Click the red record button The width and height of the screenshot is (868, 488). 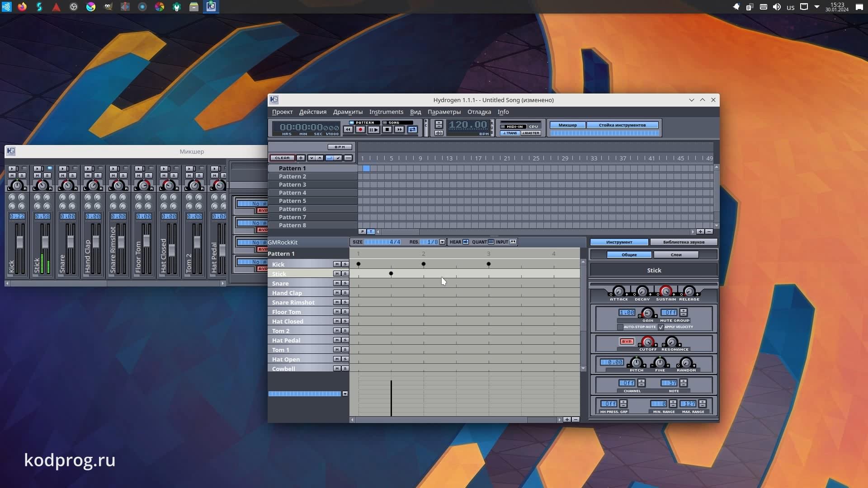(360, 130)
